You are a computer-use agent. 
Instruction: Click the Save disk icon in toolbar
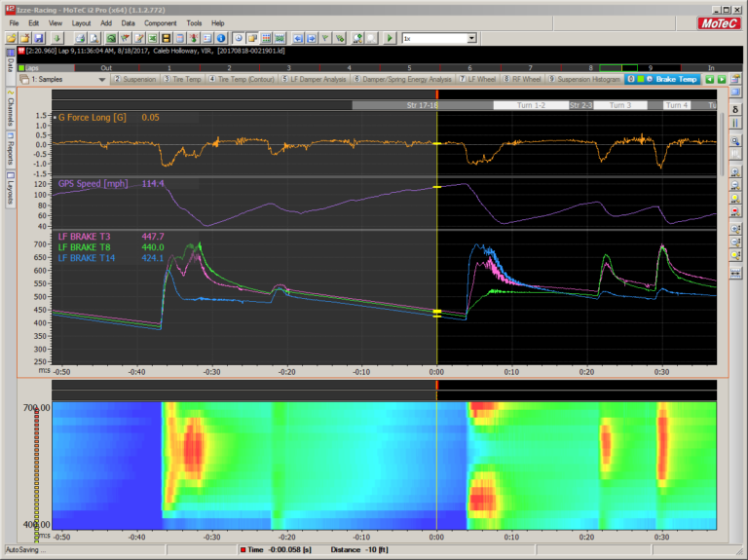[37, 37]
